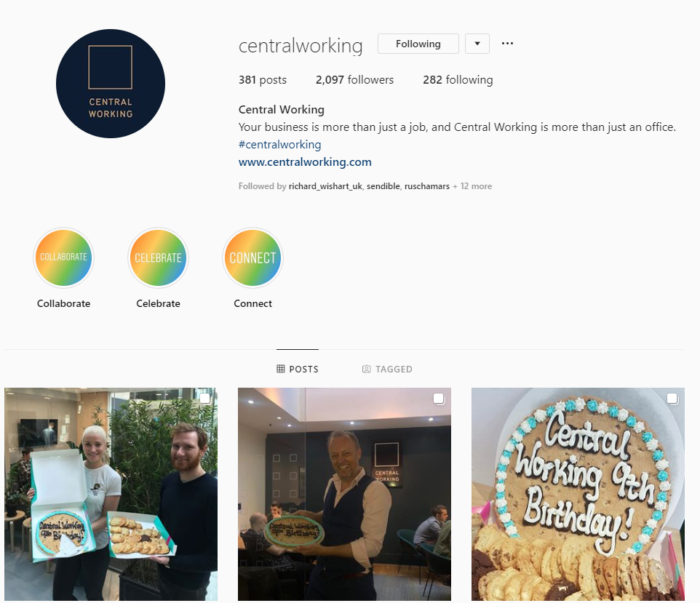Open the Central Working profile picture

coord(111,84)
